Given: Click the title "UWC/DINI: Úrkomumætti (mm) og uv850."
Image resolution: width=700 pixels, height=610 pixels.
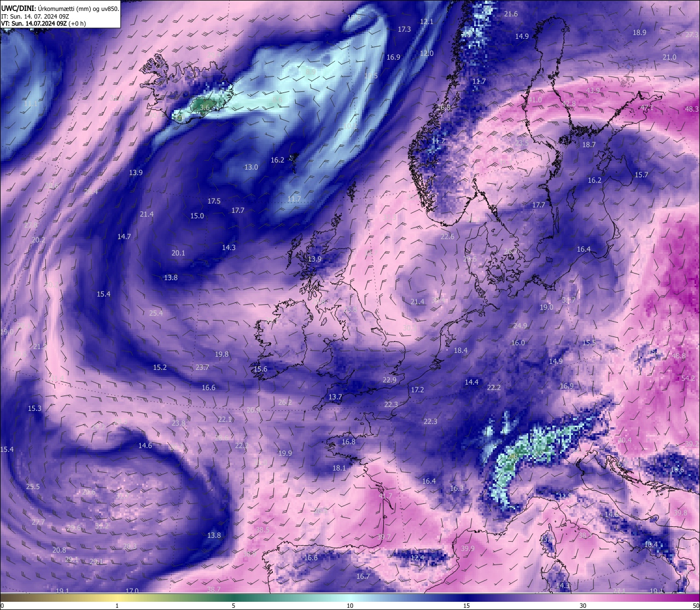Looking at the screenshot, I should [x=60, y=9].
